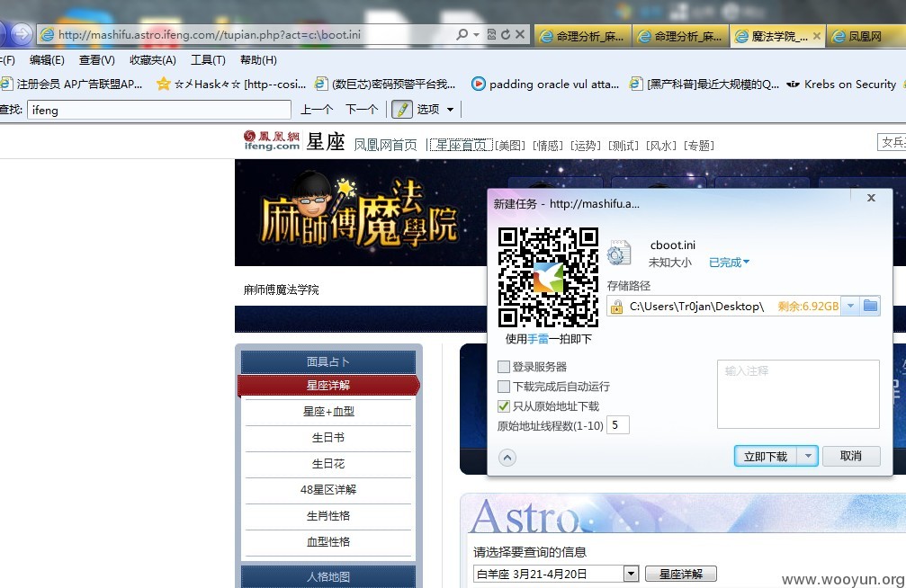Open the padding oracle vul bookmark
Screen dimensions: 906x588
pyautogui.click(x=545, y=85)
